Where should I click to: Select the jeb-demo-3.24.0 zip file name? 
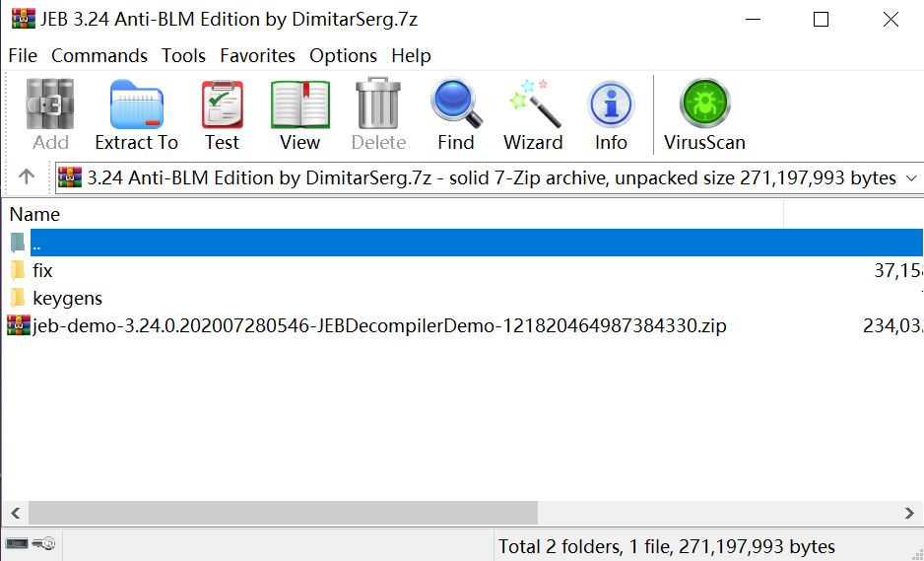click(379, 325)
